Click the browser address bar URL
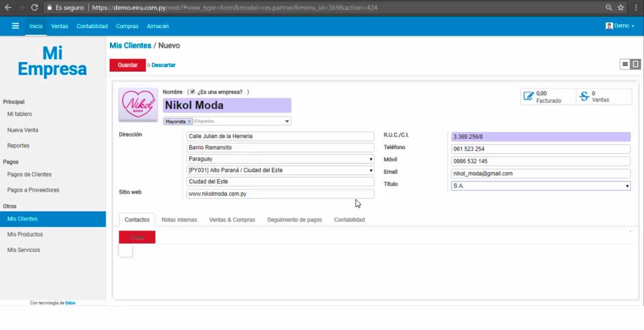644x330 pixels. pos(235,8)
